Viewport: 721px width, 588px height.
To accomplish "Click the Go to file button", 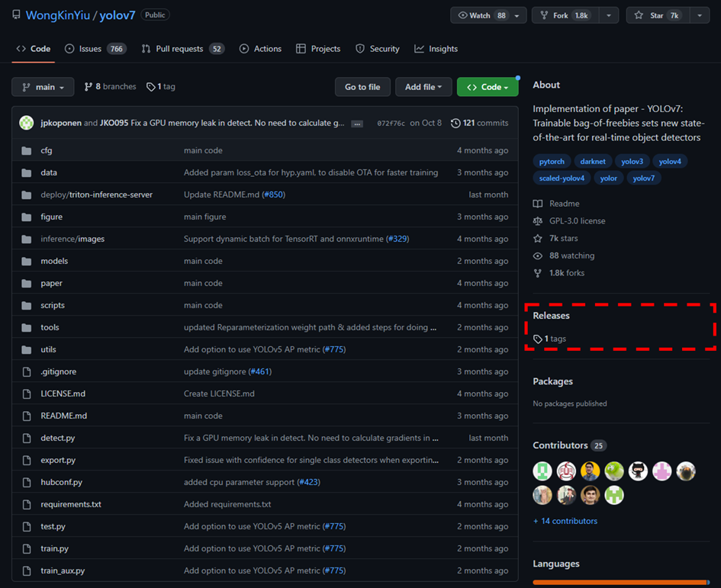I will (362, 87).
